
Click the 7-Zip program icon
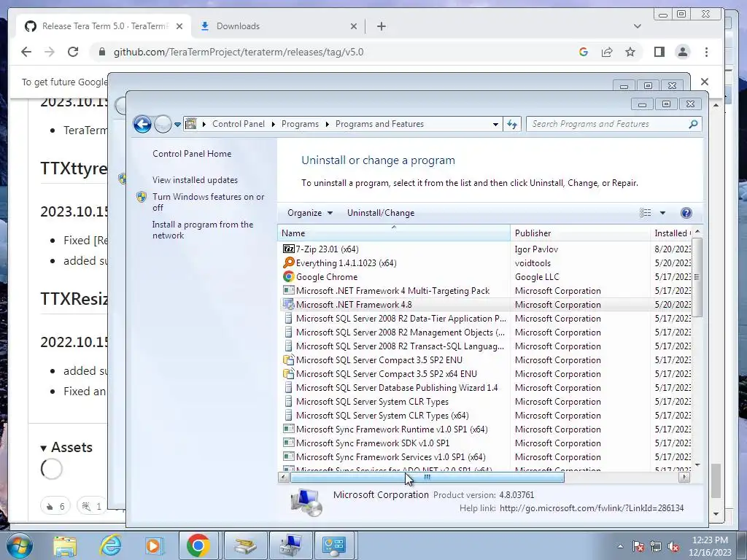pyautogui.click(x=289, y=249)
